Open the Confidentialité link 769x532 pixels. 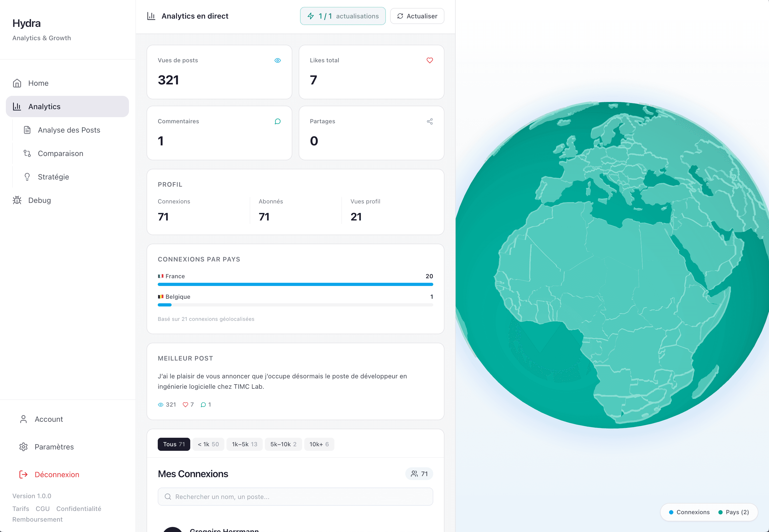pos(79,509)
